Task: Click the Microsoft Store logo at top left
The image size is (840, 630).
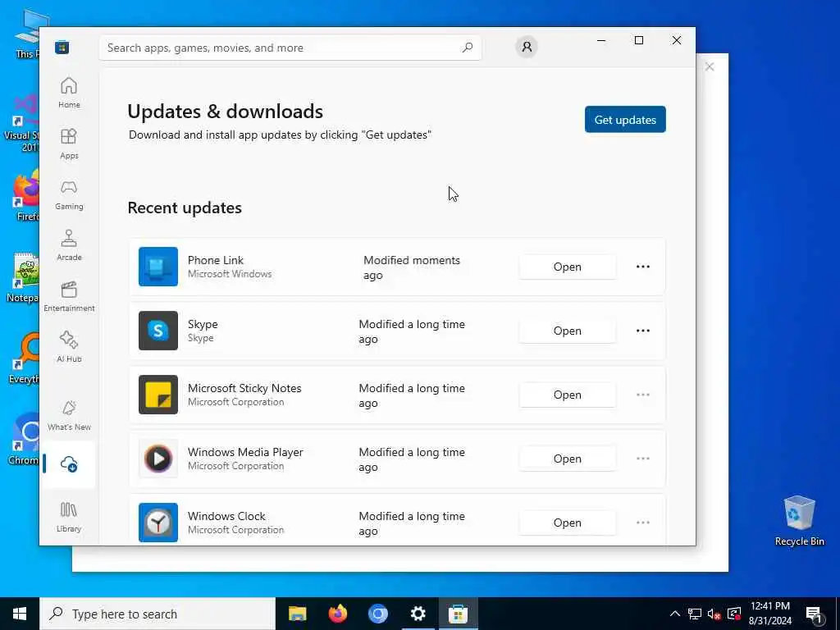Action: [62, 47]
